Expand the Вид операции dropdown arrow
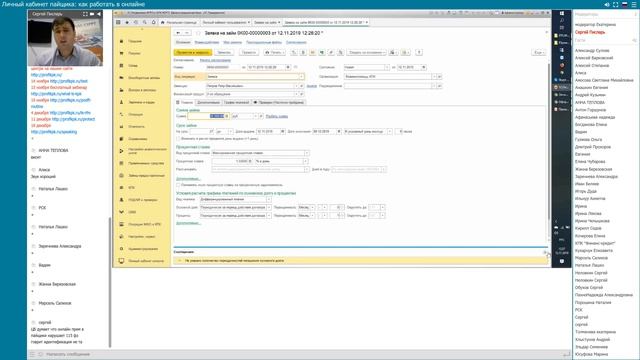The image size is (640, 360). 301,76
